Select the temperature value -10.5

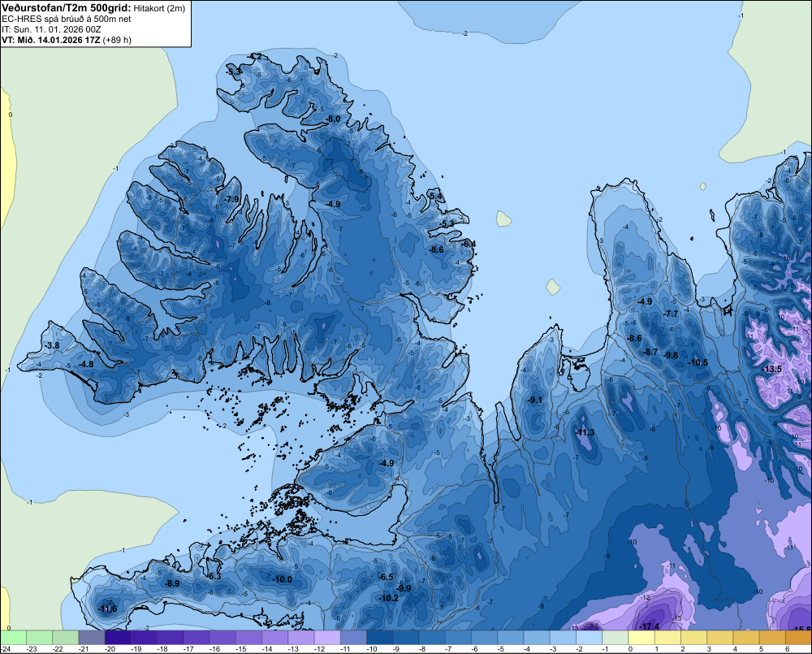coord(698,362)
